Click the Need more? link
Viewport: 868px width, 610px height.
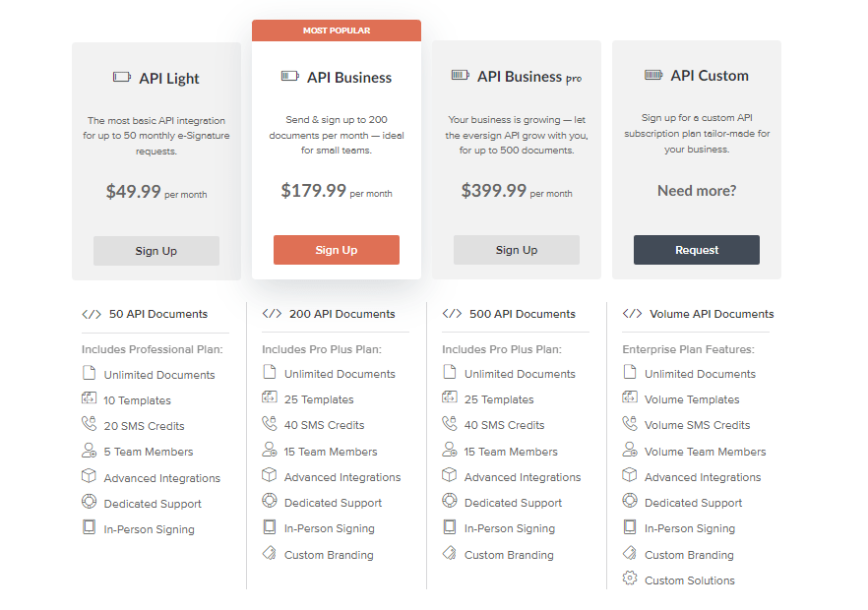click(x=696, y=190)
